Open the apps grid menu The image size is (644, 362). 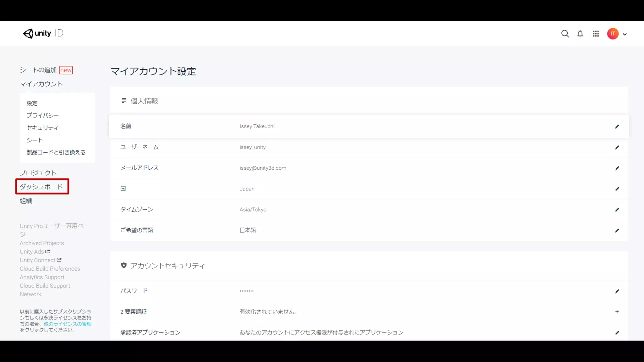(596, 34)
